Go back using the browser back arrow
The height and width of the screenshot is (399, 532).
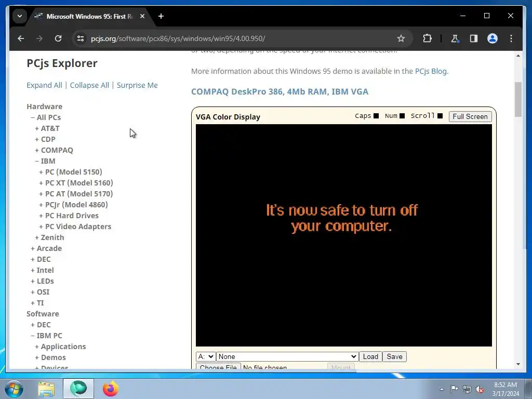click(x=21, y=38)
